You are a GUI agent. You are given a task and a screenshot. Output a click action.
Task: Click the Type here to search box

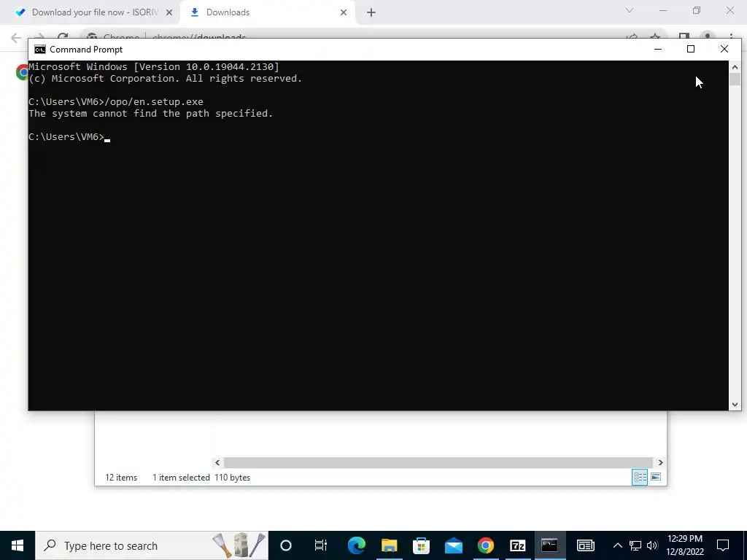152,545
